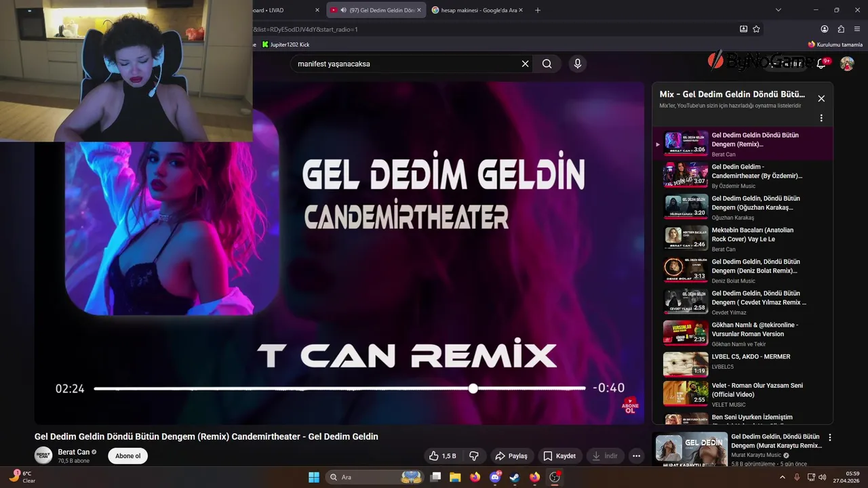Open Discord from the taskbar

(x=495, y=477)
